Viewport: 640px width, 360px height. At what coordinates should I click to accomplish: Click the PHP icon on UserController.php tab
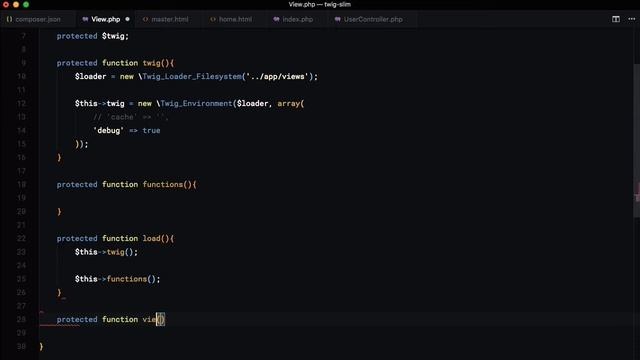coord(337,19)
